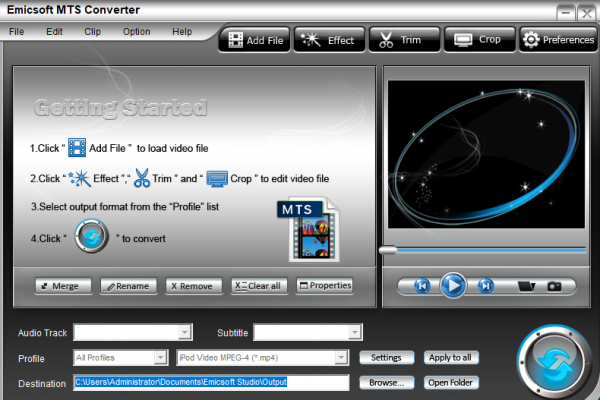Open the snapshot folder icon in player

coord(526,286)
